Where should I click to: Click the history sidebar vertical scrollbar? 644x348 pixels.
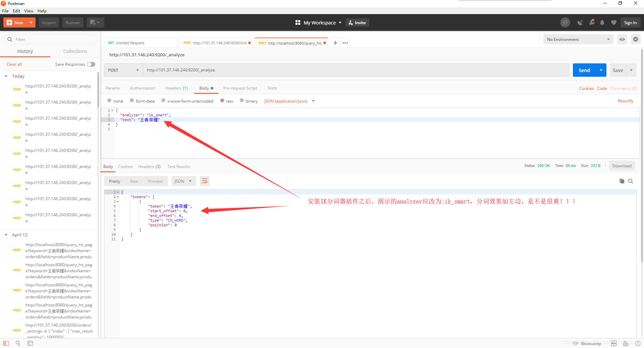pyautogui.click(x=98, y=91)
